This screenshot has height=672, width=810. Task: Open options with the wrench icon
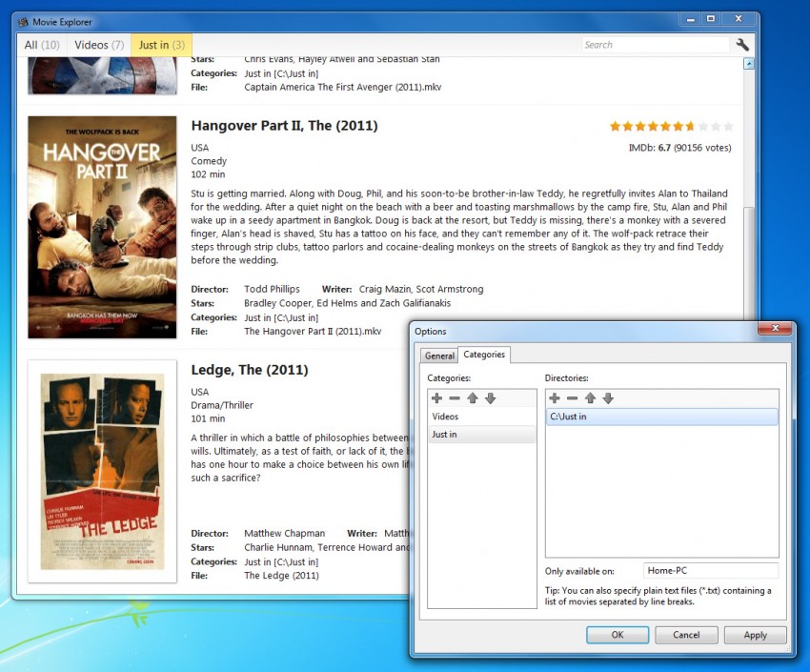click(742, 45)
